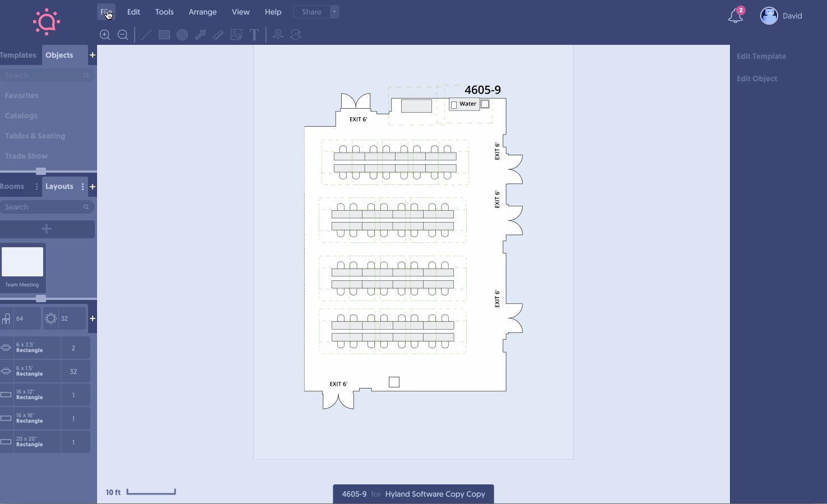Open the notifications bell
Screen dimensions: 827x504
735,16
